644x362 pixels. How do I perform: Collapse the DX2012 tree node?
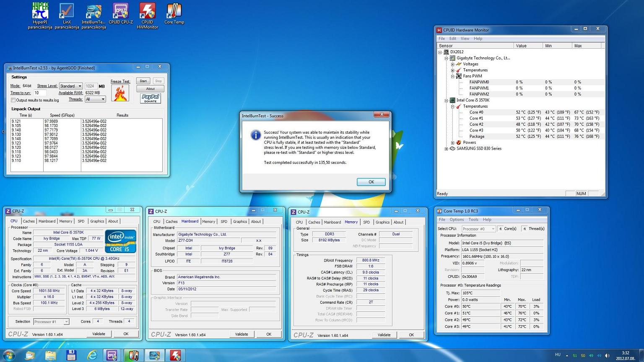point(440,52)
